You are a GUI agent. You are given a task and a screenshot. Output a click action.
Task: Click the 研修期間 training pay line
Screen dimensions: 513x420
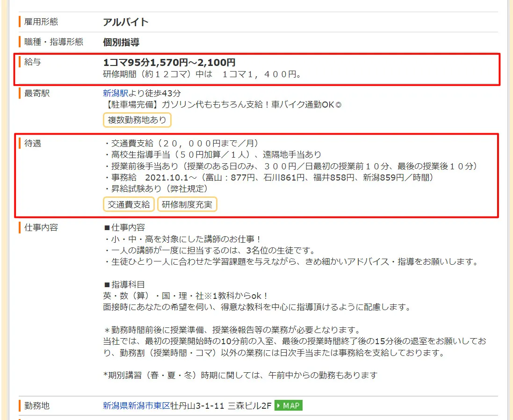[202, 74]
